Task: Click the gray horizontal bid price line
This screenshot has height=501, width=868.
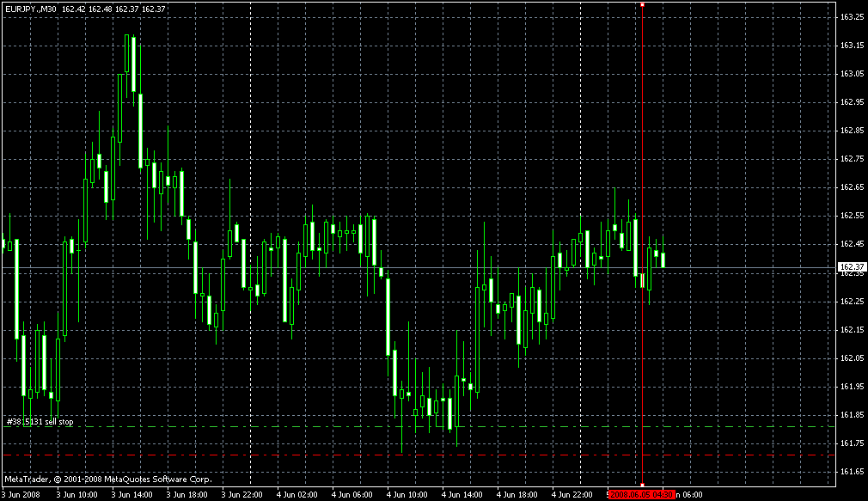Action: coord(419,267)
